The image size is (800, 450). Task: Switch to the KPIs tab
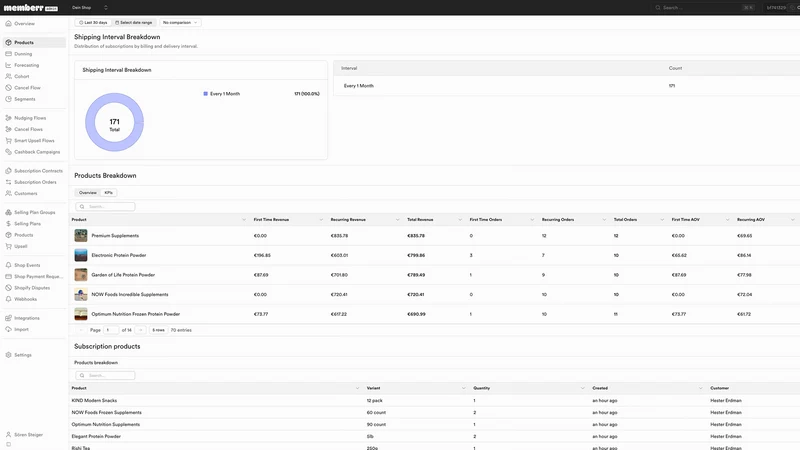point(109,193)
